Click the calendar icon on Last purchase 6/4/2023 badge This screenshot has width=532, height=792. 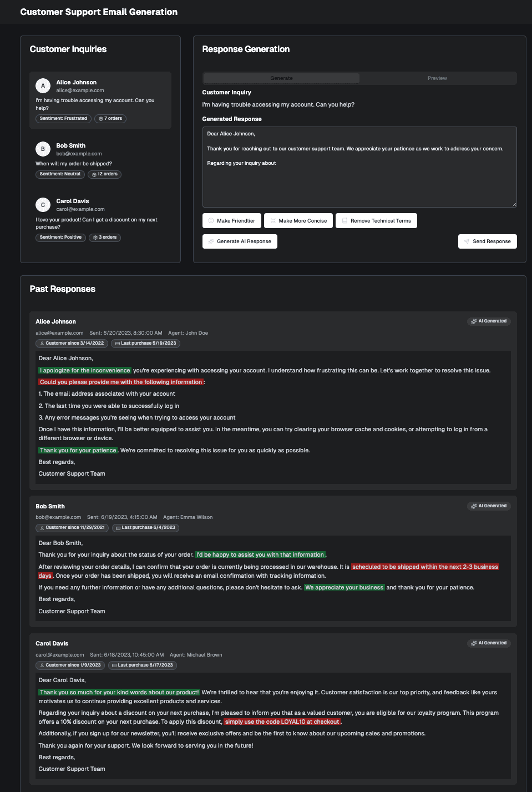click(x=118, y=528)
